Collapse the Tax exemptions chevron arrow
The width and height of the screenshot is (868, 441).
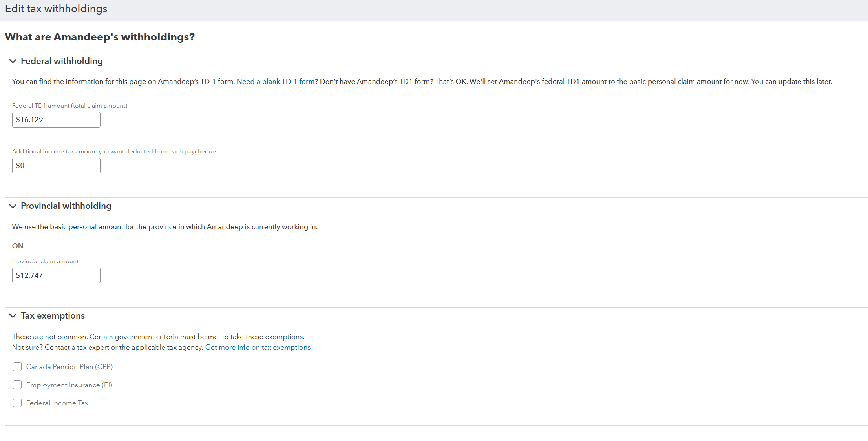[x=13, y=316]
